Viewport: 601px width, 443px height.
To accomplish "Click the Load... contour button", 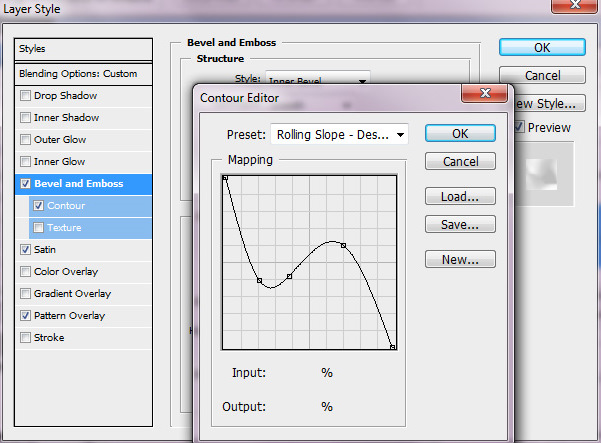I will [x=460, y=197].
